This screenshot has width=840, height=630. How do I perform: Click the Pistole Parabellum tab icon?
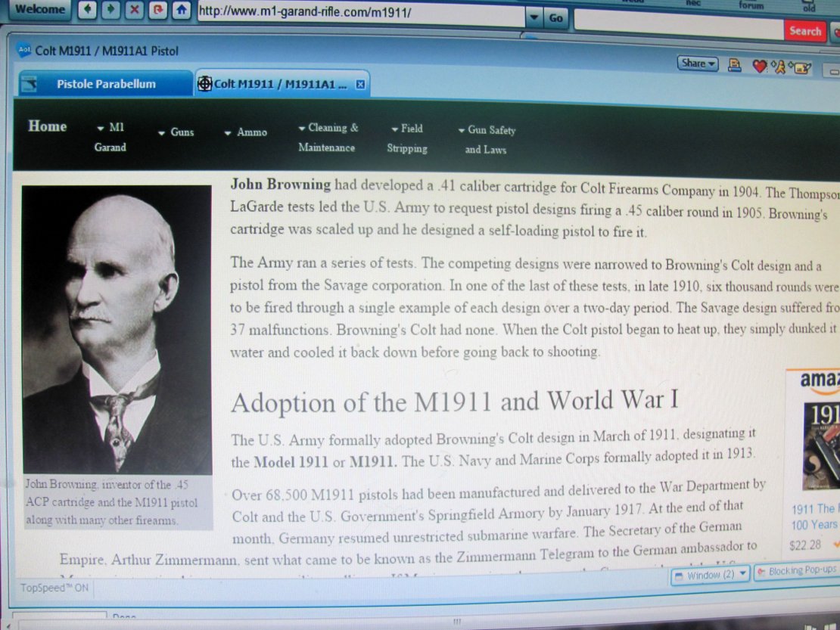pos(30,83)
